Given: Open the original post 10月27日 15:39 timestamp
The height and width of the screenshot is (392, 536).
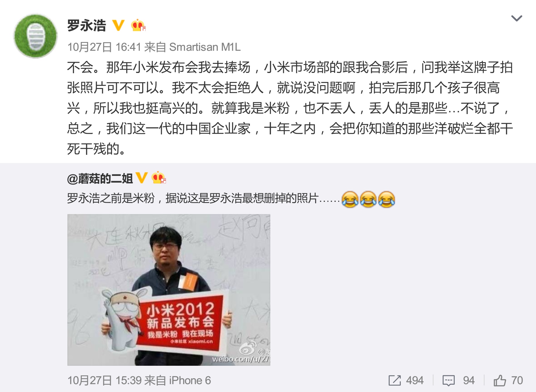Looking at the screenshot, I should (x=104, y=381).
